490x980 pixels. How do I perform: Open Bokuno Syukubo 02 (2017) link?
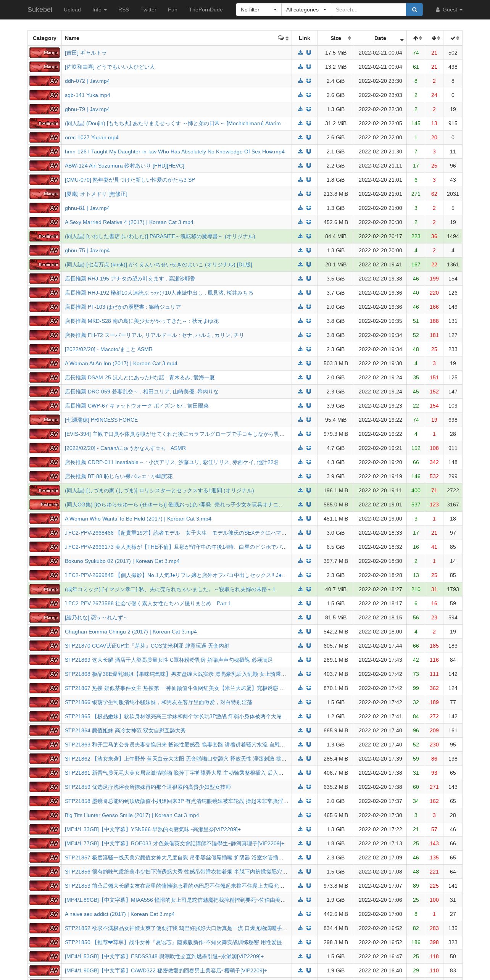122,561
